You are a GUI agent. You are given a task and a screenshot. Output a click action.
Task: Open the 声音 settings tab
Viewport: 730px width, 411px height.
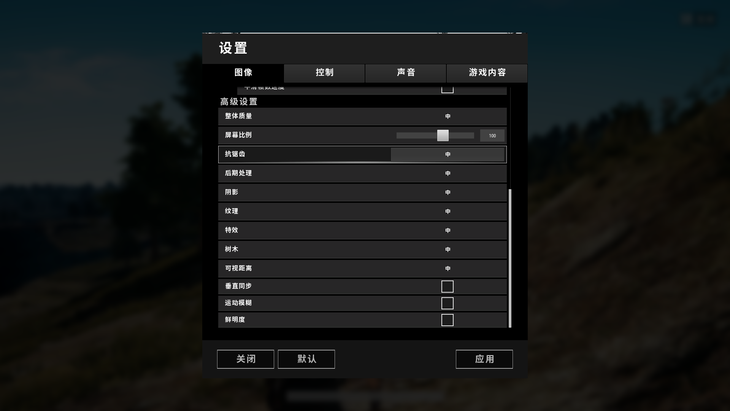(x=406, y=73)
